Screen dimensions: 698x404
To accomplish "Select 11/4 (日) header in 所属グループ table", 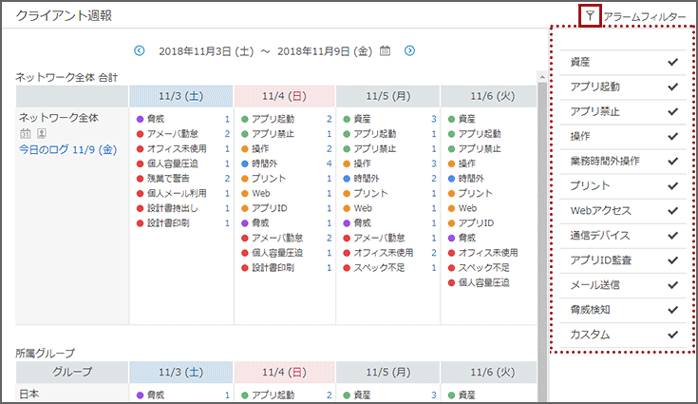I will tap(284, 372).
